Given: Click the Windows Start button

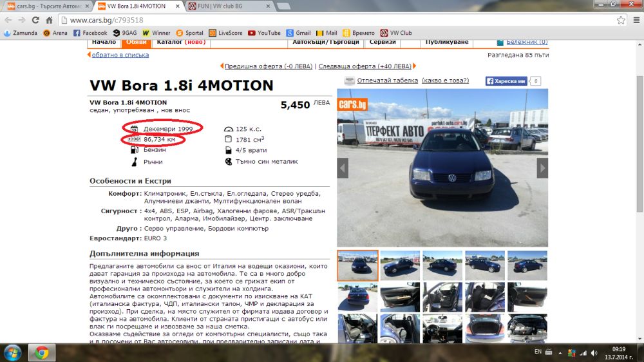Looking at the screenshot, I should coord(13,352).
